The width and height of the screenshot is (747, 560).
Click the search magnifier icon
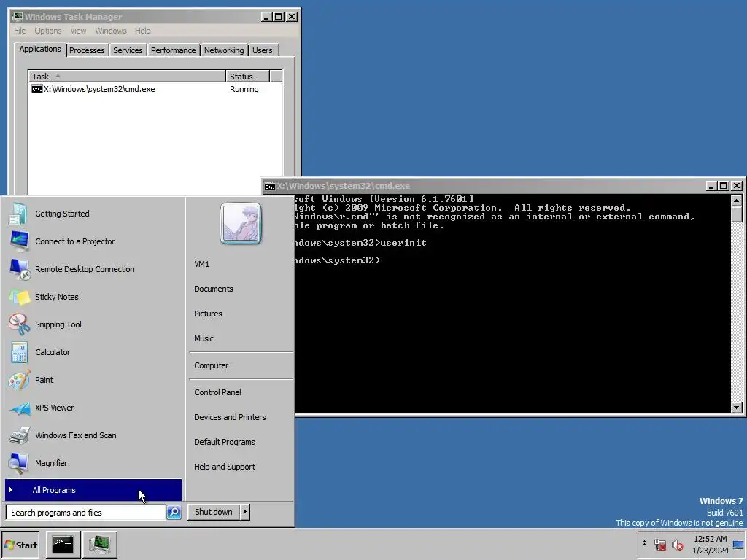pos(174,513)
